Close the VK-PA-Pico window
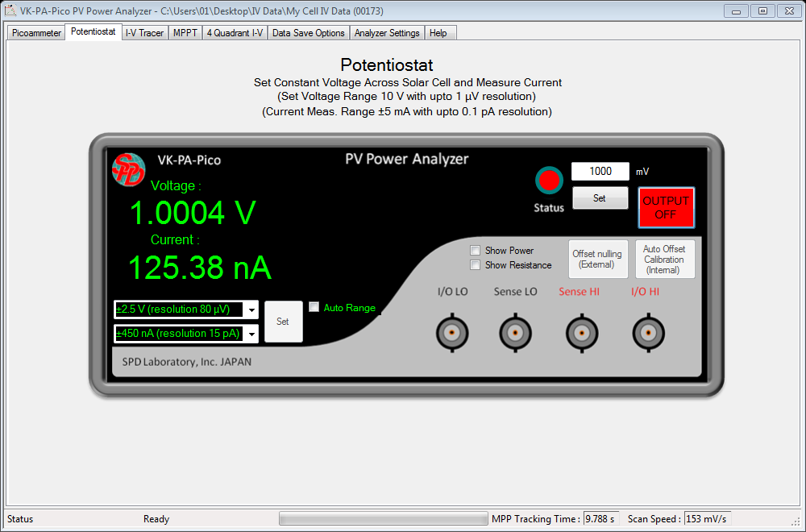 (789, 10)
